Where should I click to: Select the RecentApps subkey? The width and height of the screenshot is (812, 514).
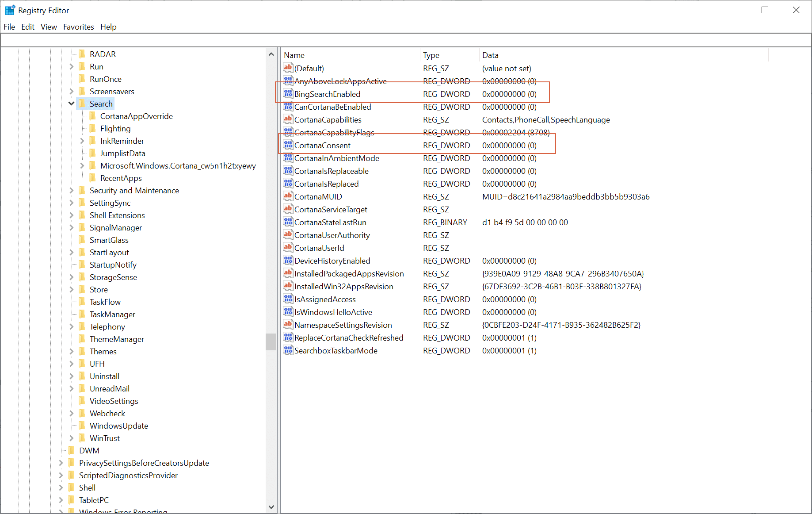[x=121, y=178]
